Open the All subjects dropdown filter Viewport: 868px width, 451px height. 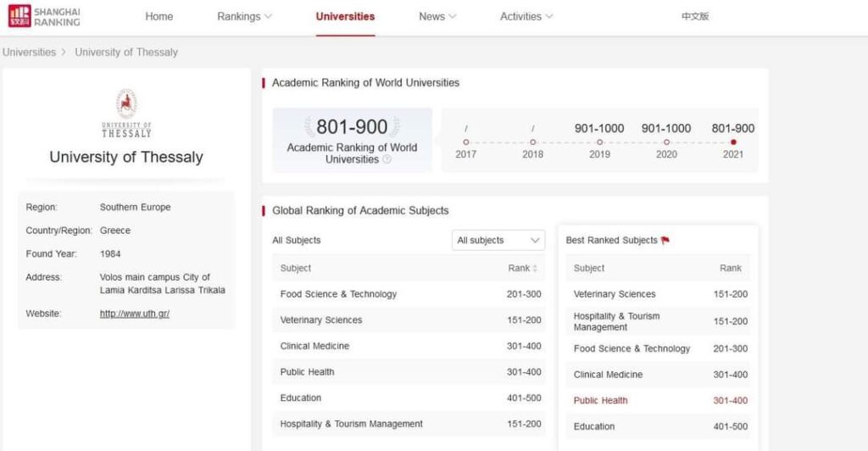point(498,240)
